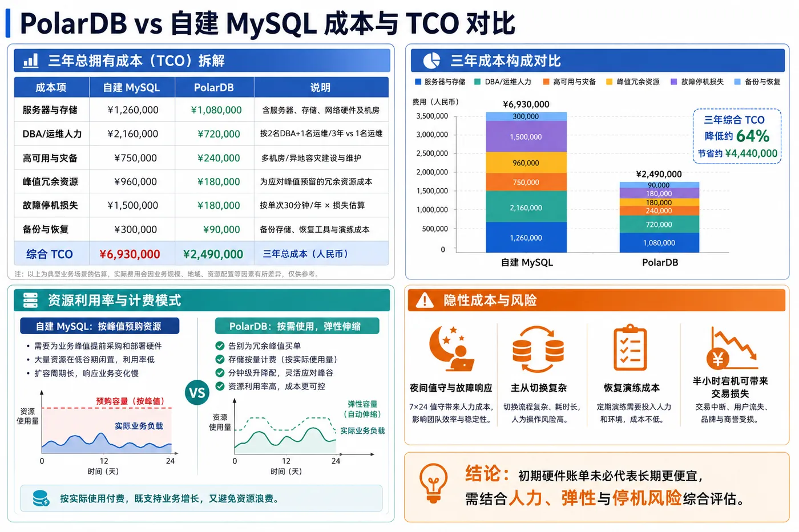Click the 夜间值守与故障响应 card title
The height and width of the screenshot is (532, 799).
pos(451,388)
